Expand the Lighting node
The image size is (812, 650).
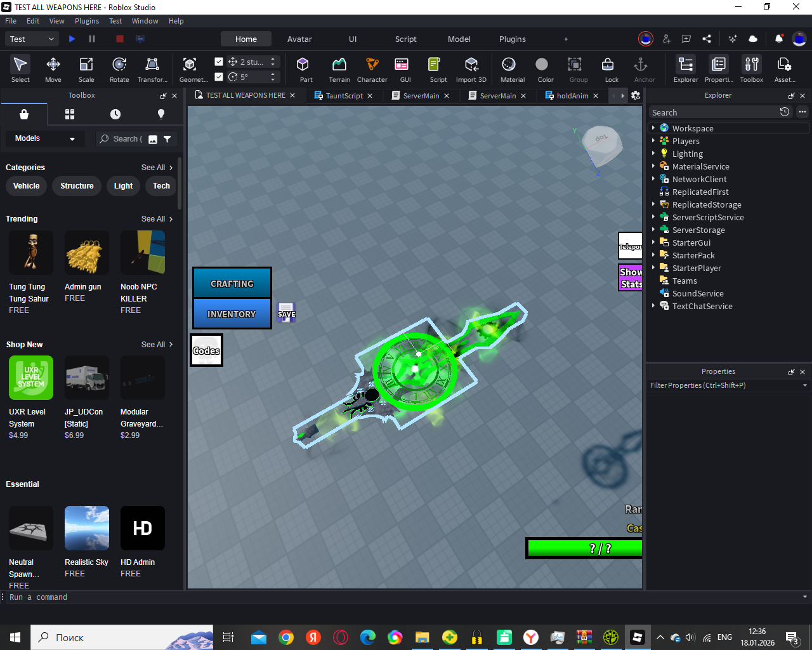[x=653, y=154]
